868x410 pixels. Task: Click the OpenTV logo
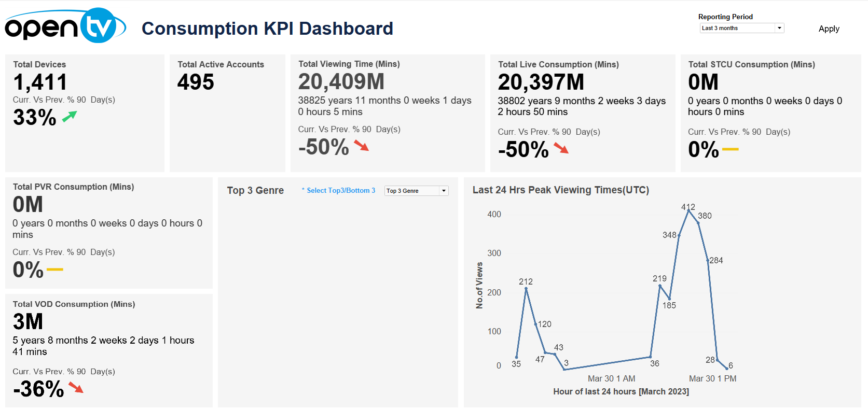(x=65, y=26)
